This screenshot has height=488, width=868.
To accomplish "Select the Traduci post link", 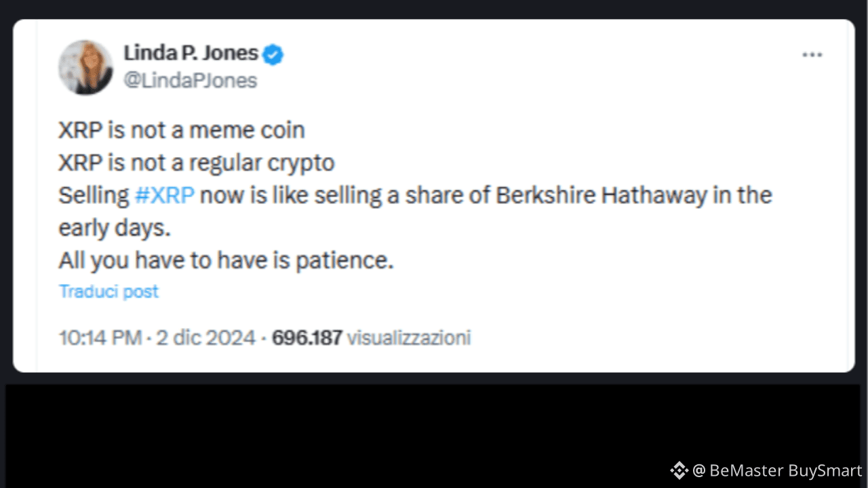I will [108, 291].
